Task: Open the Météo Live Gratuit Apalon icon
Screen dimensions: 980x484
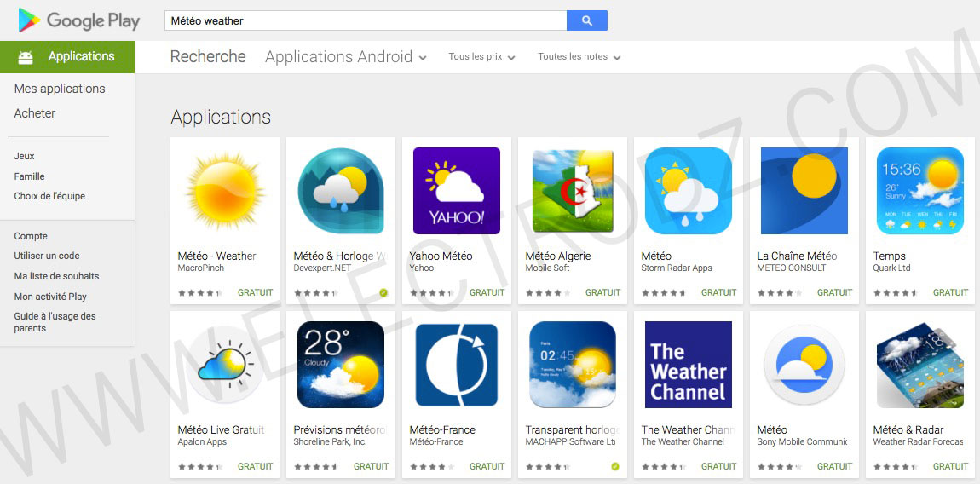Action: point(225,365)
